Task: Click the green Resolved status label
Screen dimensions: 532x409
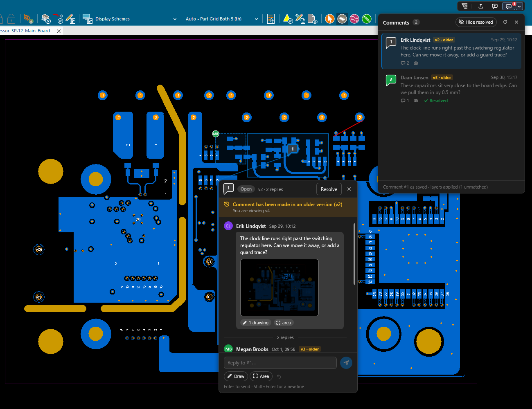Action: [436, 101]
